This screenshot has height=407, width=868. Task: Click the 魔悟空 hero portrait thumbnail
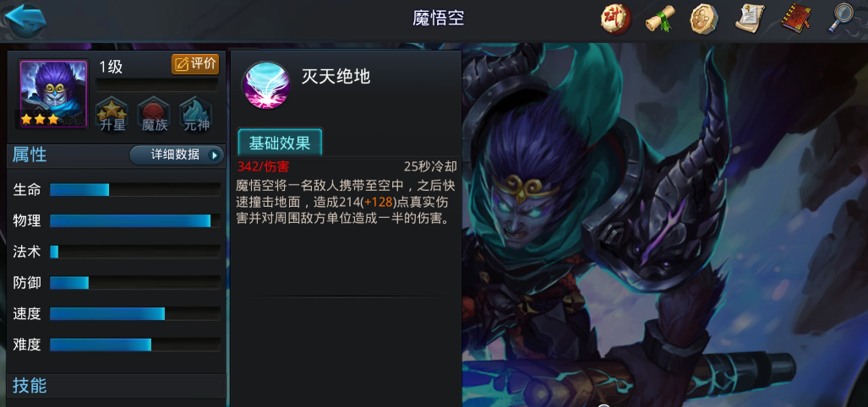54,94
